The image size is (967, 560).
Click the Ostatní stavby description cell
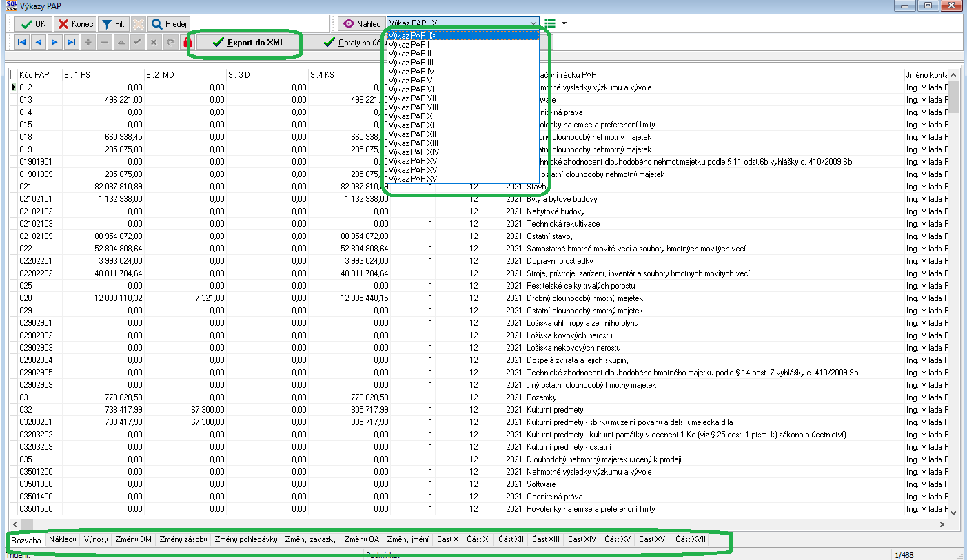[551, 236]
